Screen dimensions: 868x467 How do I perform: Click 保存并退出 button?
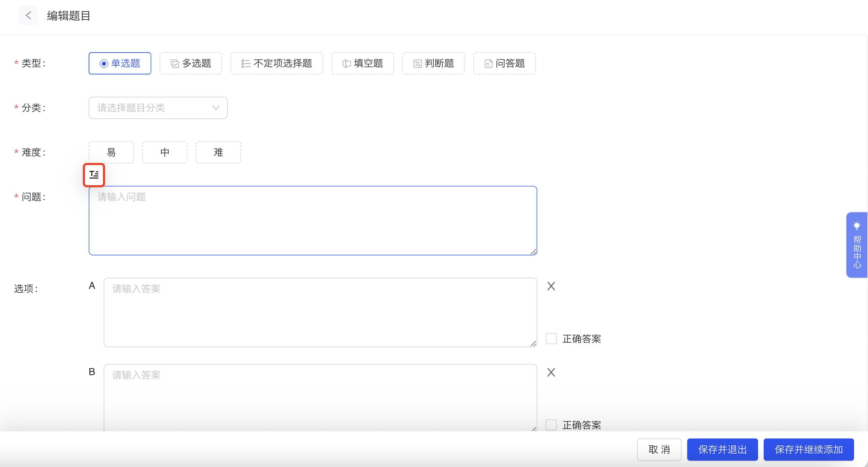(x=723, y=450)
